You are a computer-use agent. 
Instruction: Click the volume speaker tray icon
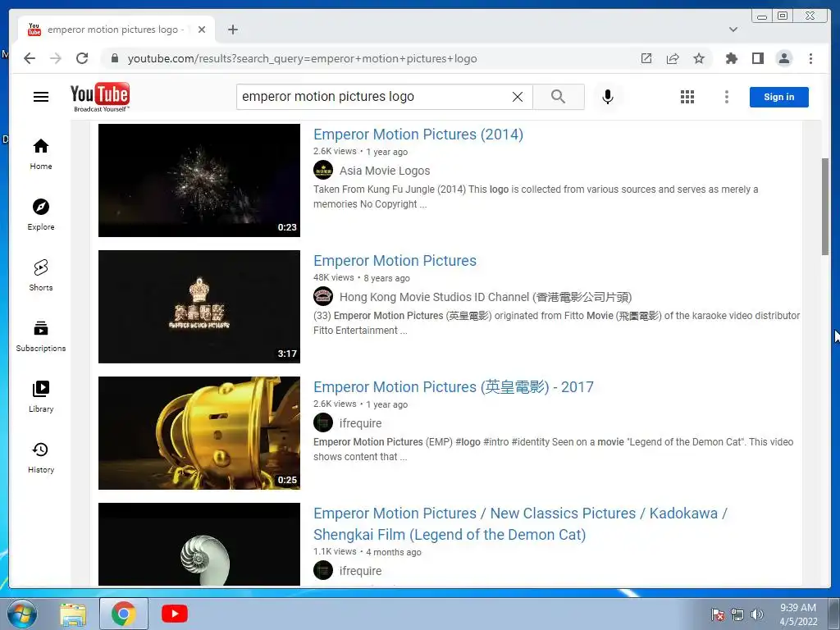pos(757,614)
